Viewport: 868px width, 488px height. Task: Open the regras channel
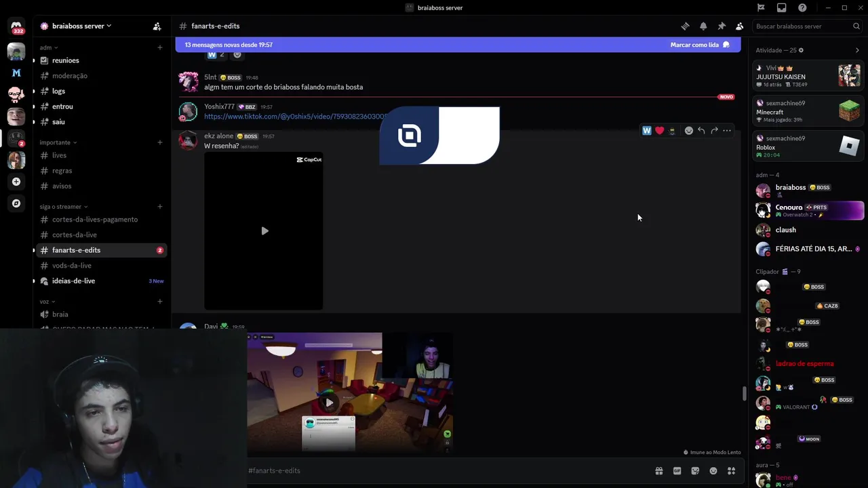click(x=102, y=171)
